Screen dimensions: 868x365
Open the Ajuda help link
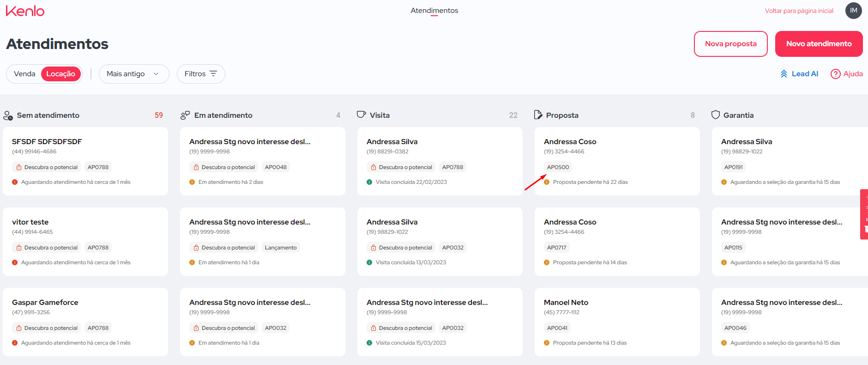pyautogui.click(x=846, y=74)
